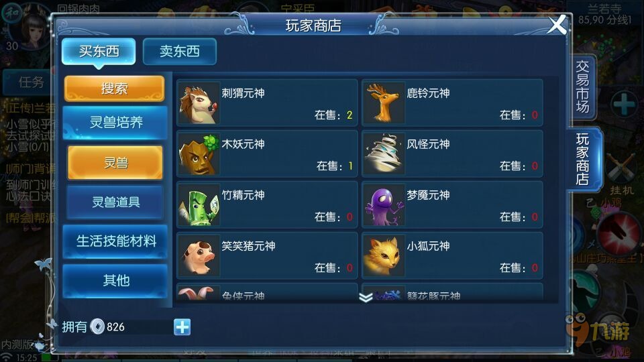Image resolution: width=644 pixels, height=362 pixels.
Task: Expand the 生活技能材料 category
Action: coord(115,241)
